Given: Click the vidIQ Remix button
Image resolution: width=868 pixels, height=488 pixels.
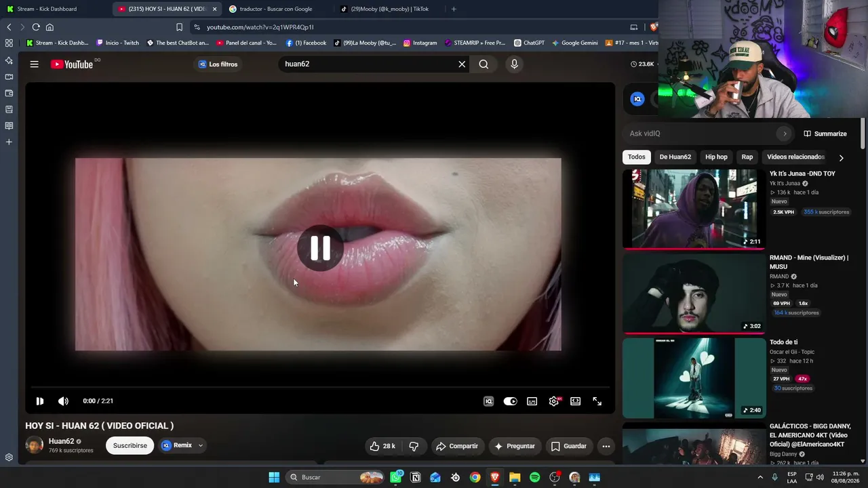Looking at the screenshot, I should pos(176,445).
